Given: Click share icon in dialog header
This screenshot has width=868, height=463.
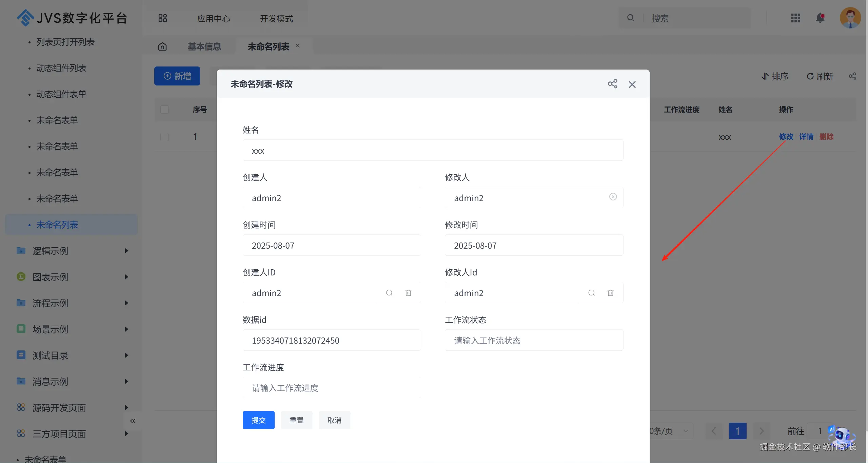Looking at the screenshot, I should 612,84.
